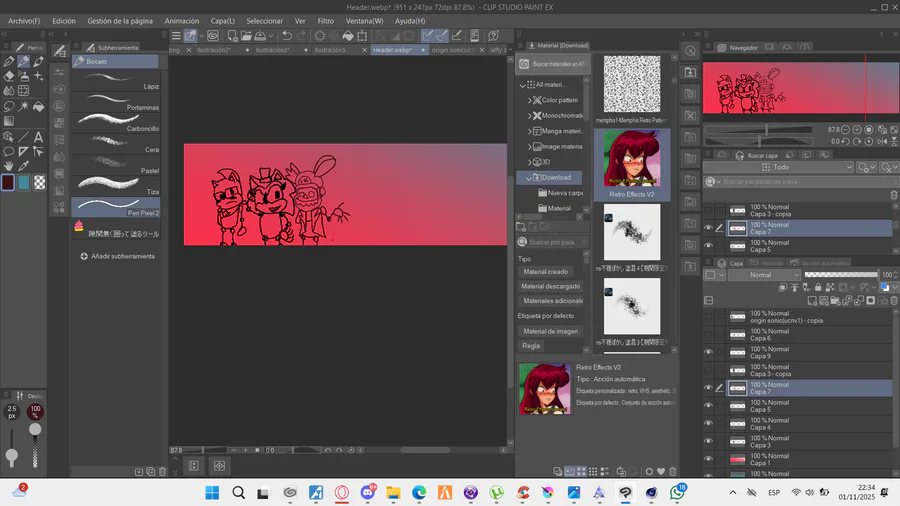Choose the Lasso selection tool
Screen dimensions: 900x506
[9, 106]
